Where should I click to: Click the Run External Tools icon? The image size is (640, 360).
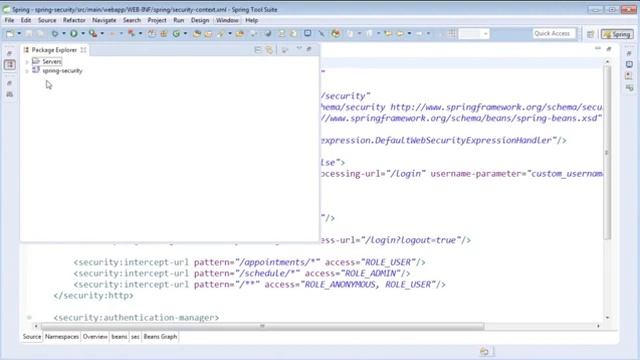click(93, 34)
